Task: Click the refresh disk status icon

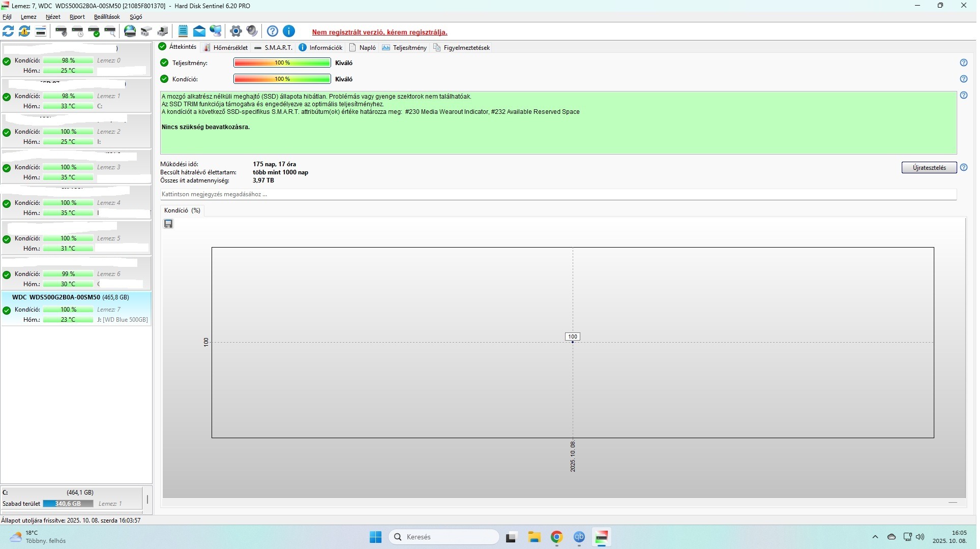Action: coord(8,32)
